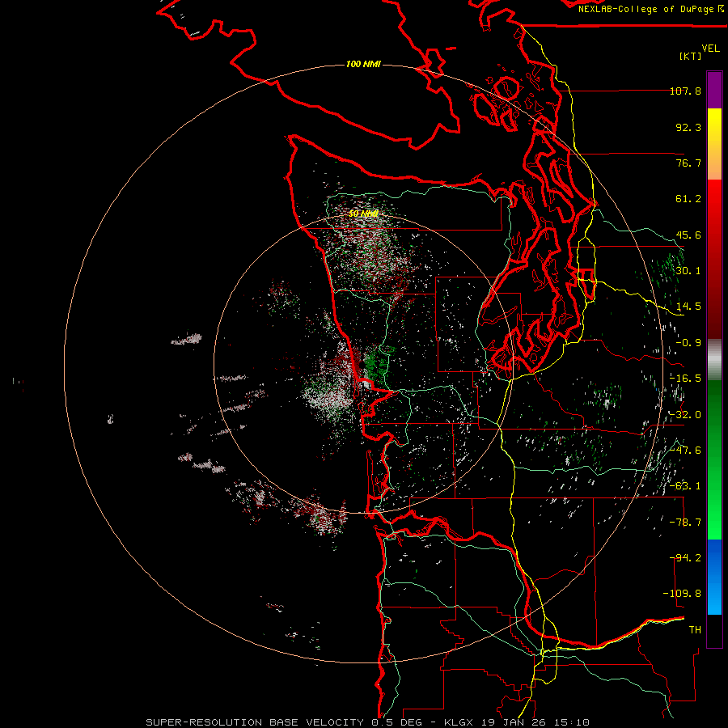Pick the purple segment of the velocity color bar
The image size is (728, 728).
coord(714,90)
